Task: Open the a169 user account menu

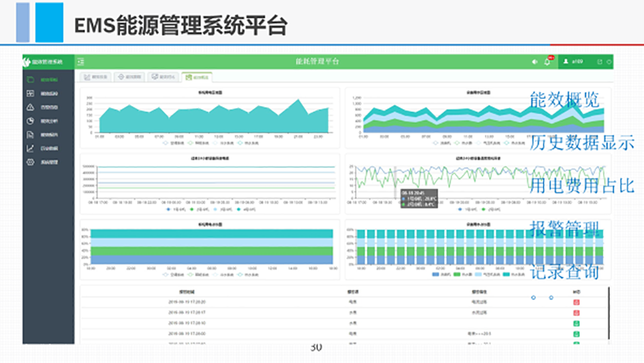Action: point(574,62)
